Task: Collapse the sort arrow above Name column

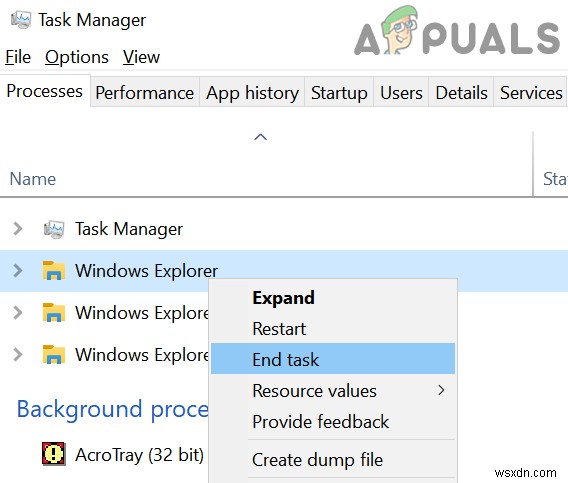Action: point(260,137)
